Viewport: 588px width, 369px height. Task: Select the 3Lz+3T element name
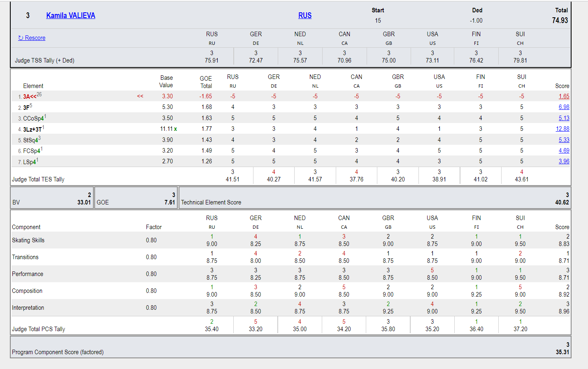tap(32, 129)
